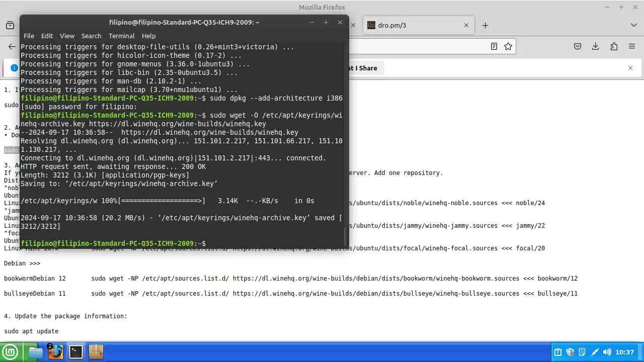
Task: Click inside the Firefox address bar
Action: click(418, 46)
